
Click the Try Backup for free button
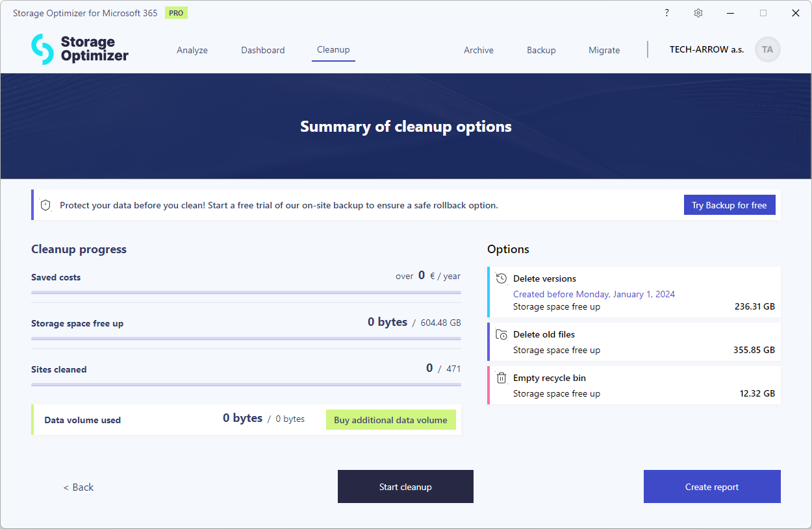(729, 204)
